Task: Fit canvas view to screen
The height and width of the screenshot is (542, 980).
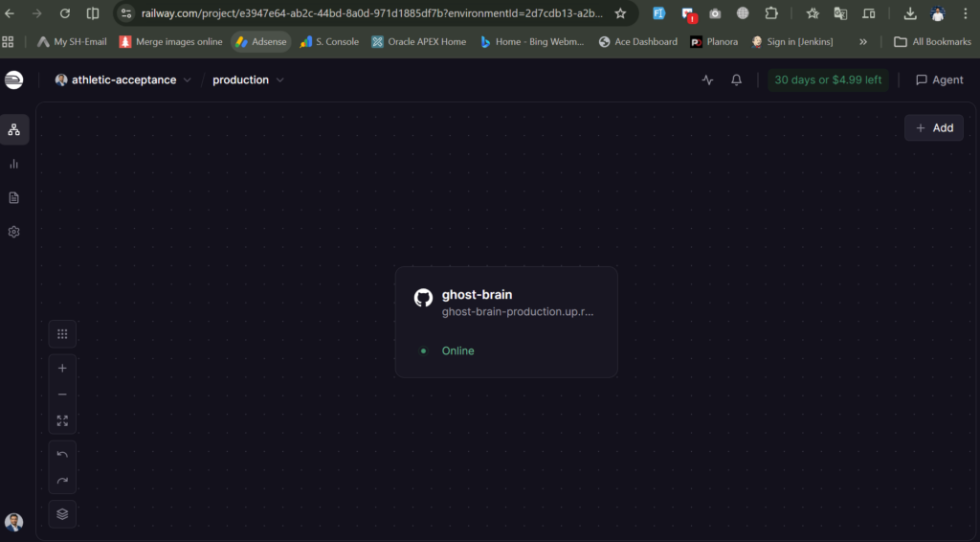Action: click(62, 420)
